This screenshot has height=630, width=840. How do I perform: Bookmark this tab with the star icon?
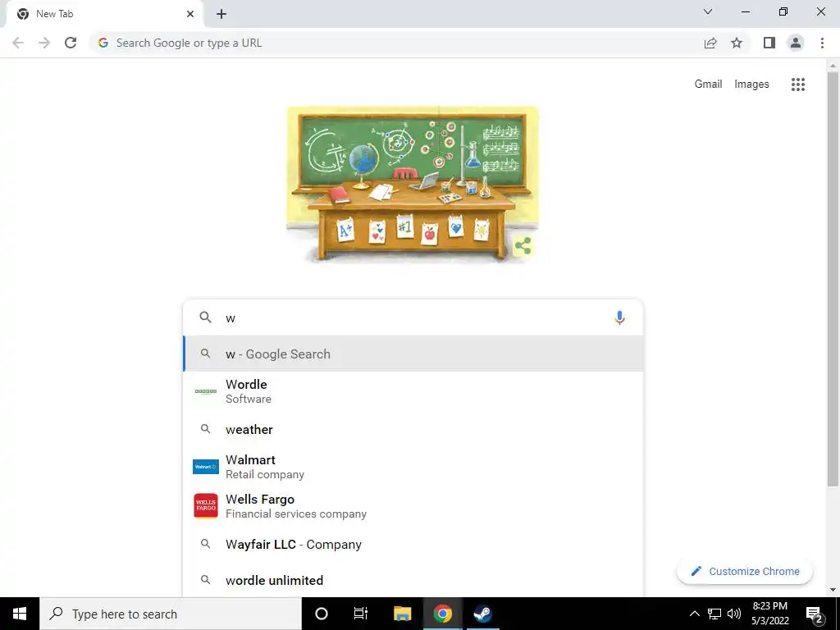(737, 43)
